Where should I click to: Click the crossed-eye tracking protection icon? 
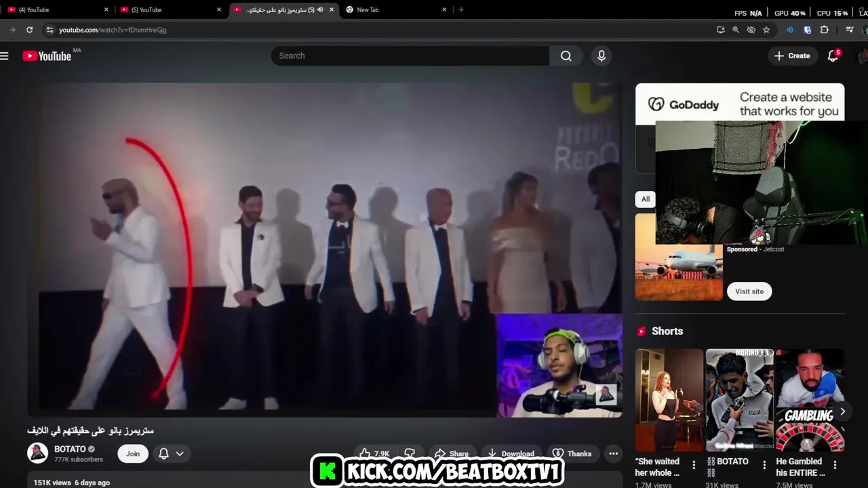click(x=751, y=30)
